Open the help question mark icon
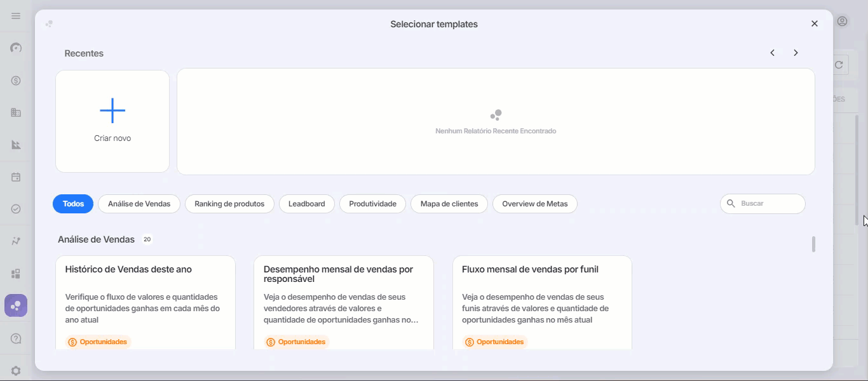This screenshot has height=381, width=868. click(x=16, y=338)
